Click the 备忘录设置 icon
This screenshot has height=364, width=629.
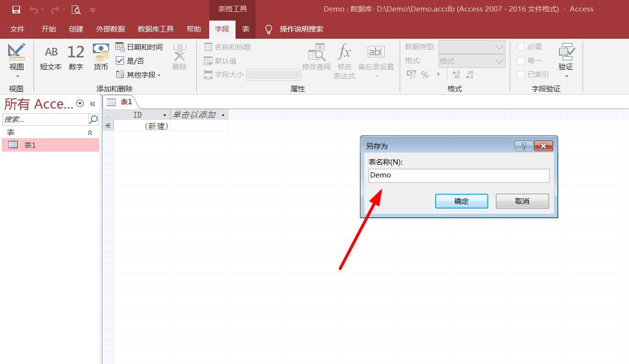click(375, 57)
